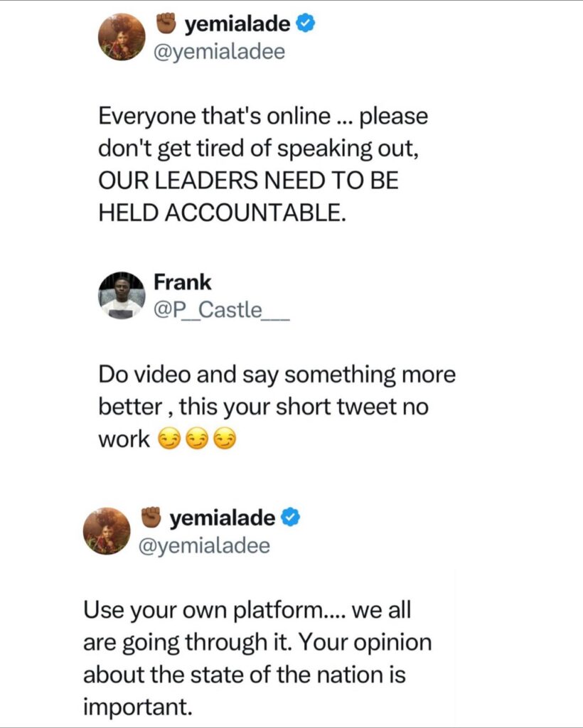Image resolution: width=583 pixels, height=728 pixels.
Task: Open the @P_Castle___ handle
Action: [221, 310]
